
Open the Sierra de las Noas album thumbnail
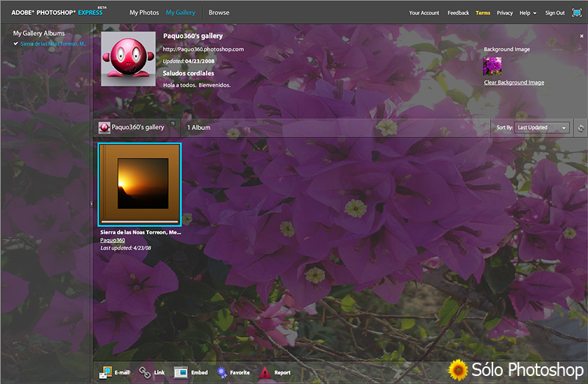(140, 184)
